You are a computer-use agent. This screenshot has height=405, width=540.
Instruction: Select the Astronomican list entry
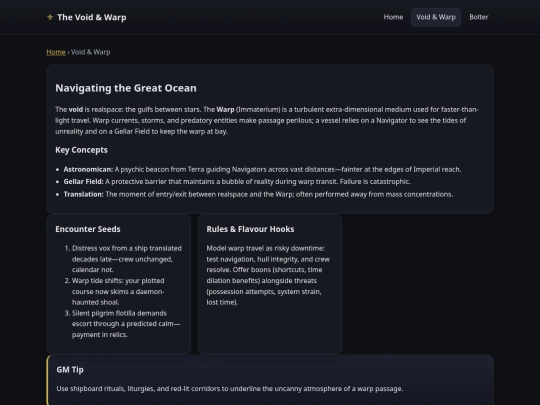[262, 169]
